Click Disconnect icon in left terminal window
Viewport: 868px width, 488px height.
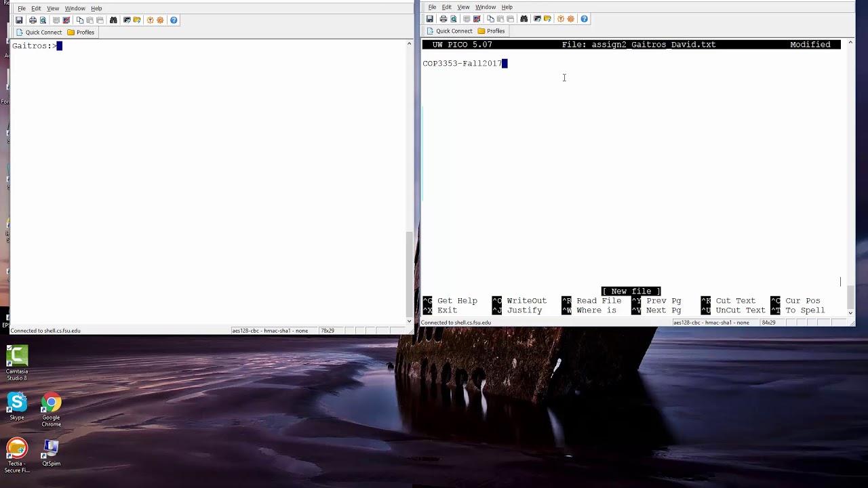coord(66,20)
